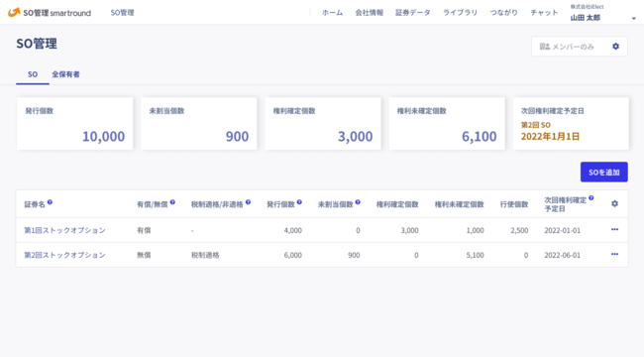Open member-only settings gear icon
644x357 pixels.
click(x=615, y=47)
